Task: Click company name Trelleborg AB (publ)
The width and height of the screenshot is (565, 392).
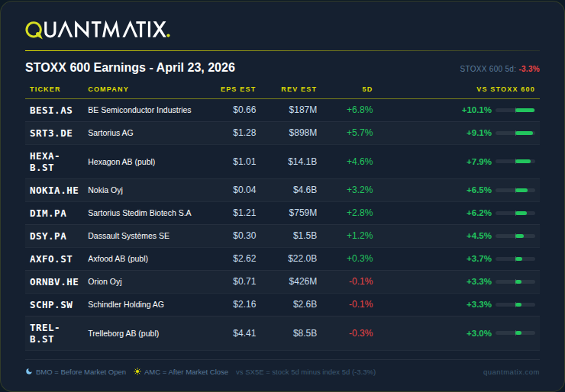Action: 123,333
